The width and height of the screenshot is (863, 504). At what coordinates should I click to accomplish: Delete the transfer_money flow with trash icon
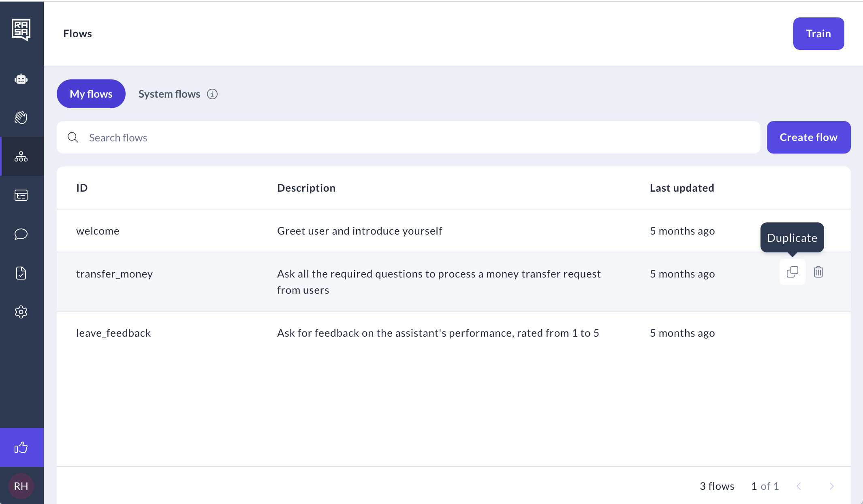pyautogui.click(x=818, y=272)
